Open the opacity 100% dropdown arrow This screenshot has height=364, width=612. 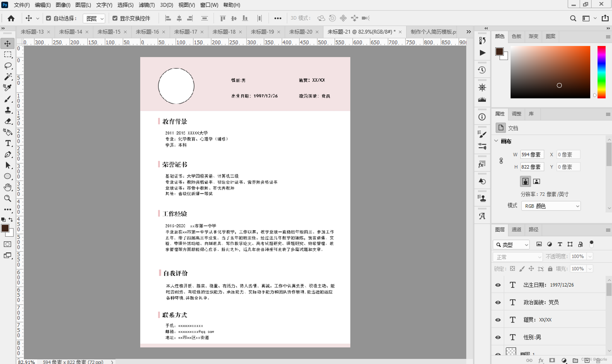pyautogui.click(x=590, y=256)
